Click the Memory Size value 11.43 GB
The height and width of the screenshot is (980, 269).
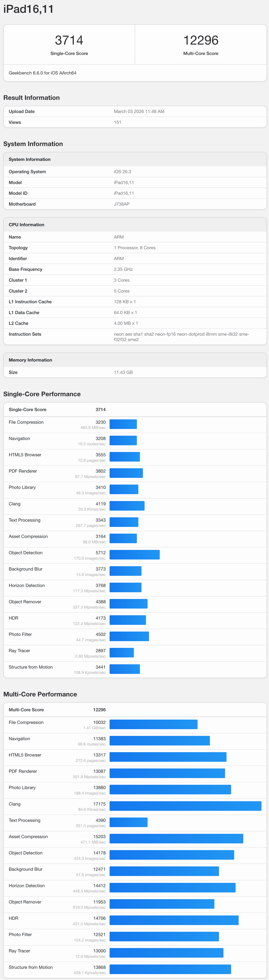click(123, 372)
